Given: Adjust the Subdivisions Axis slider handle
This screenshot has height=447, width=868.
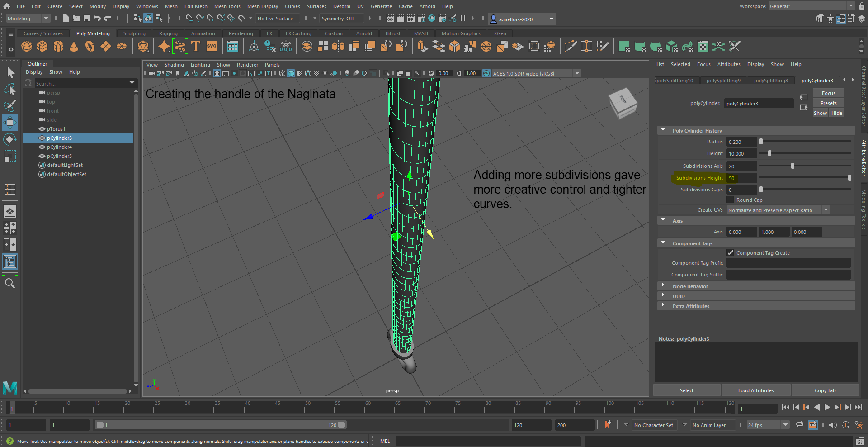Looking at the screenshot, I should 793,166.
